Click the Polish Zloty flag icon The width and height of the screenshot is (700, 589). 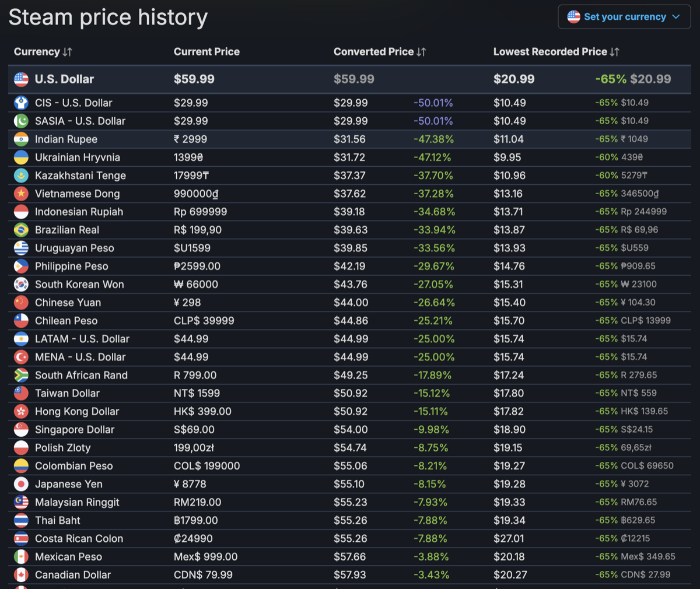pyautogui.click(x=21, y=447)
